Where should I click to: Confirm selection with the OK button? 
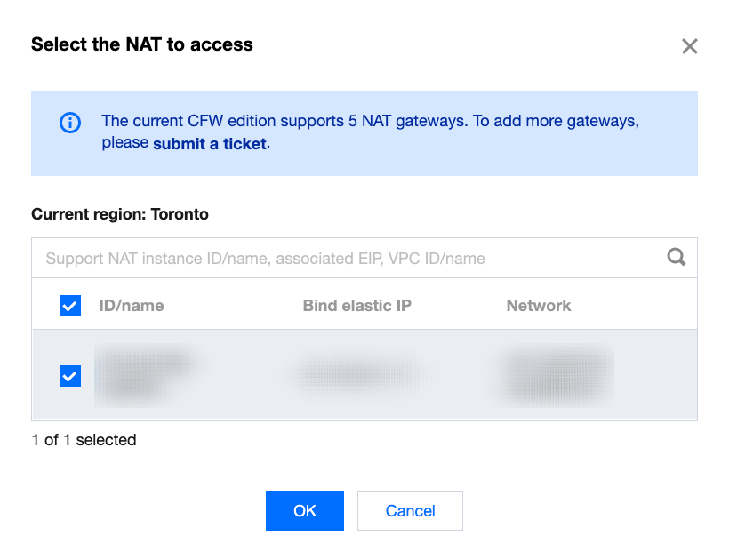pyautogui.click(x=304, y=510)
